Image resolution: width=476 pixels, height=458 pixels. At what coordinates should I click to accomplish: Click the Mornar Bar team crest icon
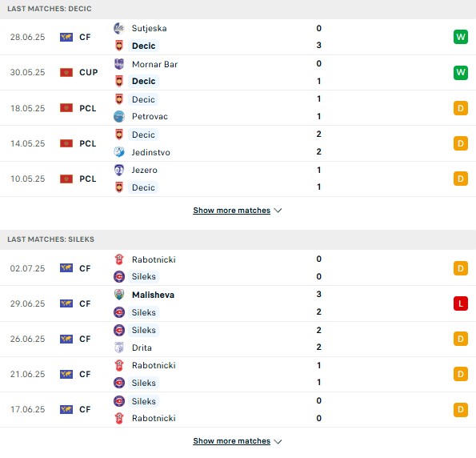coord(119,64)
